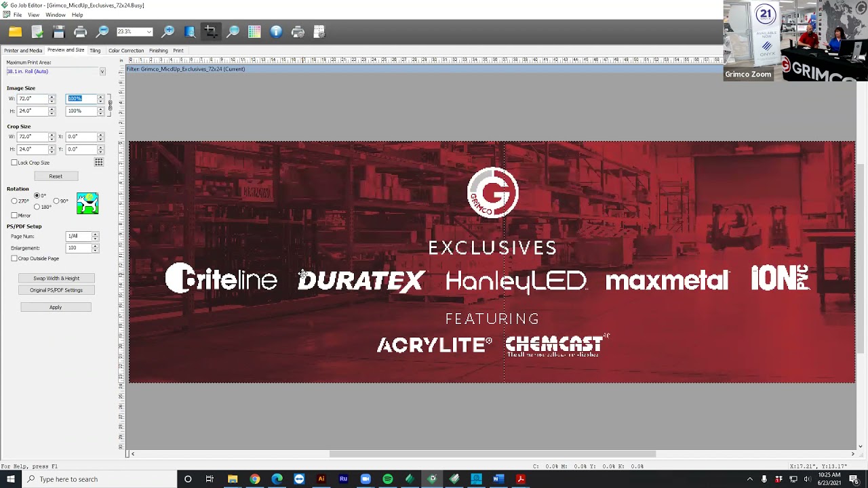Click the width percentage stepper

(x=100, y=99)
